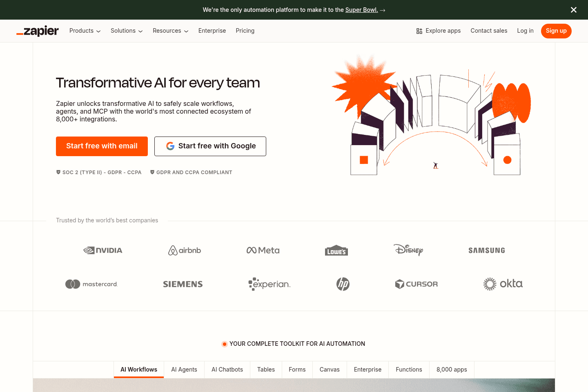Open Explore apps via the grid icon
The image size is (588, 392).
tap(419, 31)
